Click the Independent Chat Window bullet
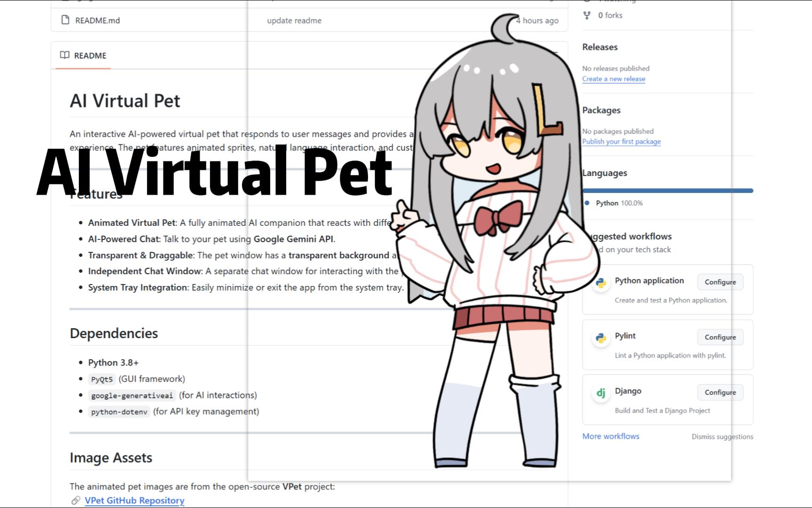 [x=243, y=271]
